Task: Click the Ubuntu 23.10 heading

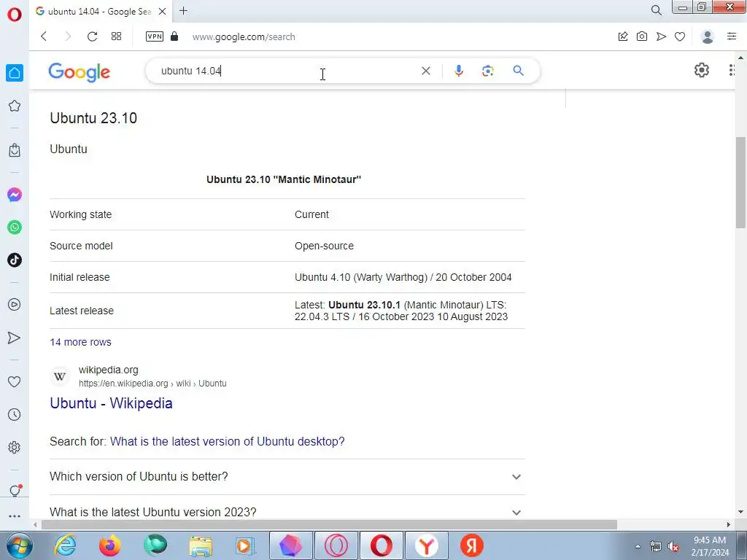Action: coord(93,118)
